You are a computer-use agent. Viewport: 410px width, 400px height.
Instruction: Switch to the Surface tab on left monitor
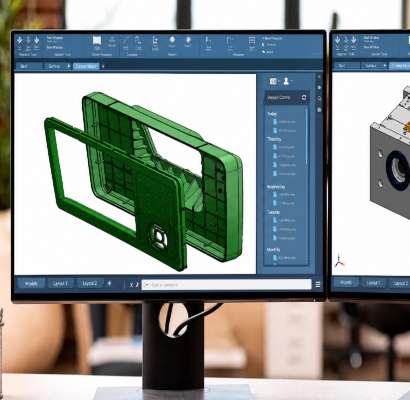point(57,66)
